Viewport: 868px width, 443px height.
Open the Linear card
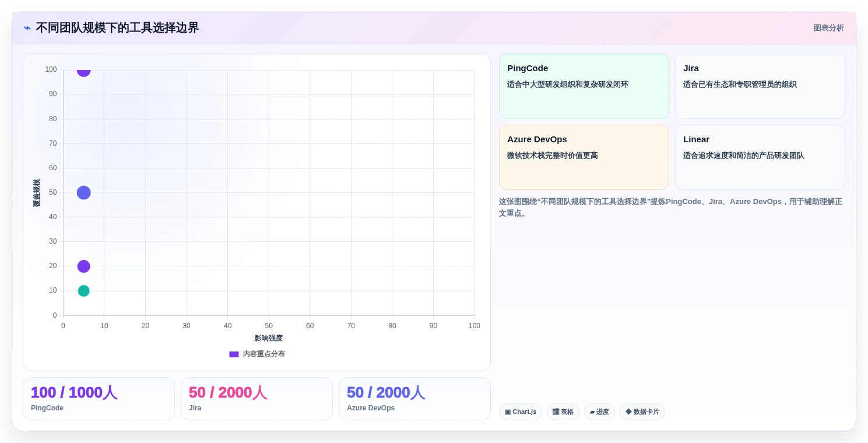(x=760, y=157)
